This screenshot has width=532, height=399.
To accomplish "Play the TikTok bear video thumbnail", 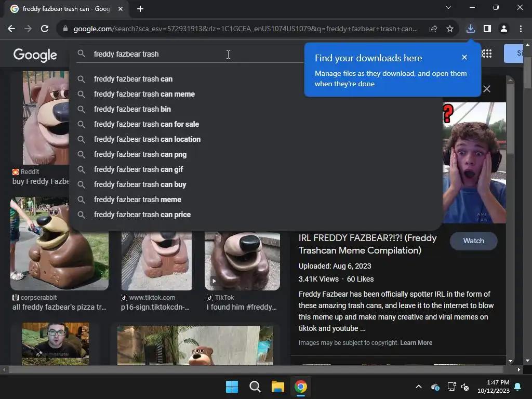I will (242, 261).
